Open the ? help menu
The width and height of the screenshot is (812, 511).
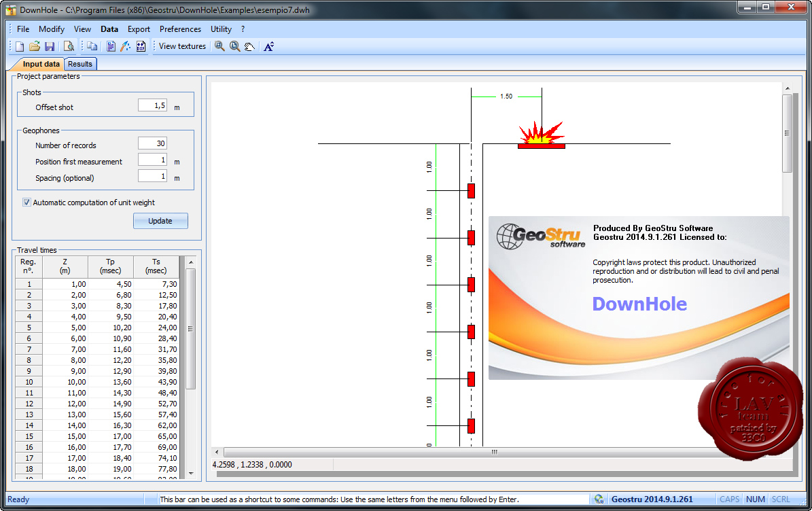coord(243,29)
